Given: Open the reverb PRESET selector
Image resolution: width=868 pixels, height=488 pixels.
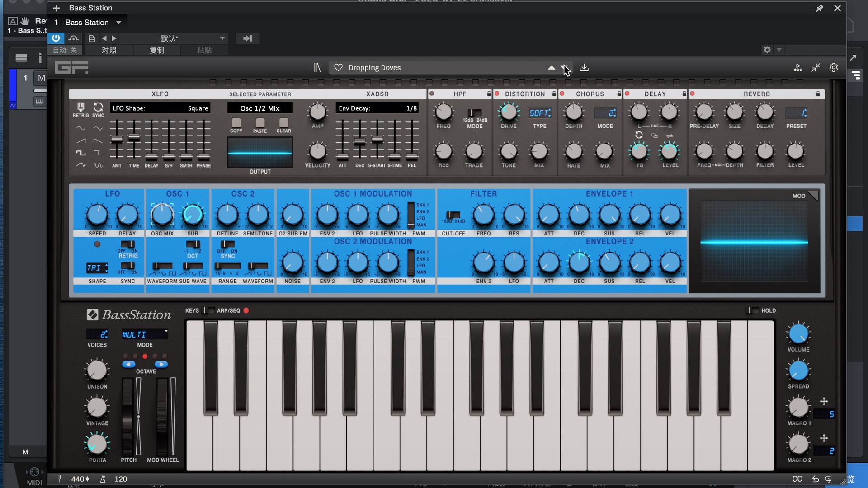Looking at the screenshot, I should click(796, 113).
